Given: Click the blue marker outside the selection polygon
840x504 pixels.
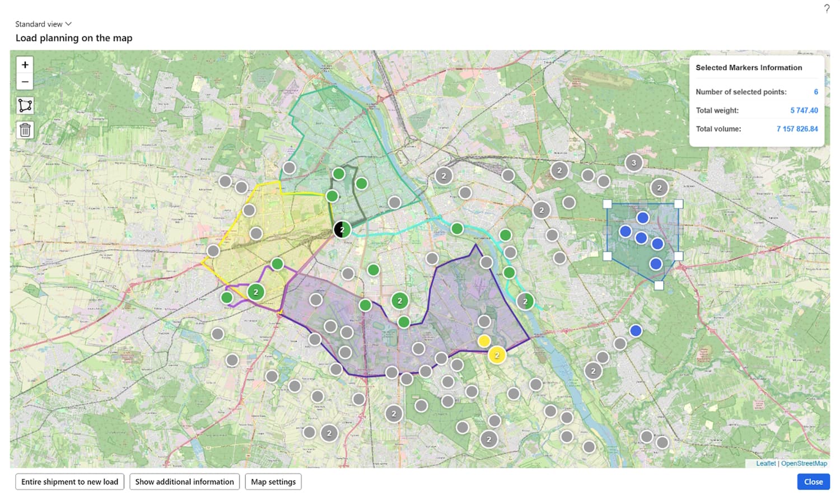Looking at the screenshot, I should [x=635, y=331].
